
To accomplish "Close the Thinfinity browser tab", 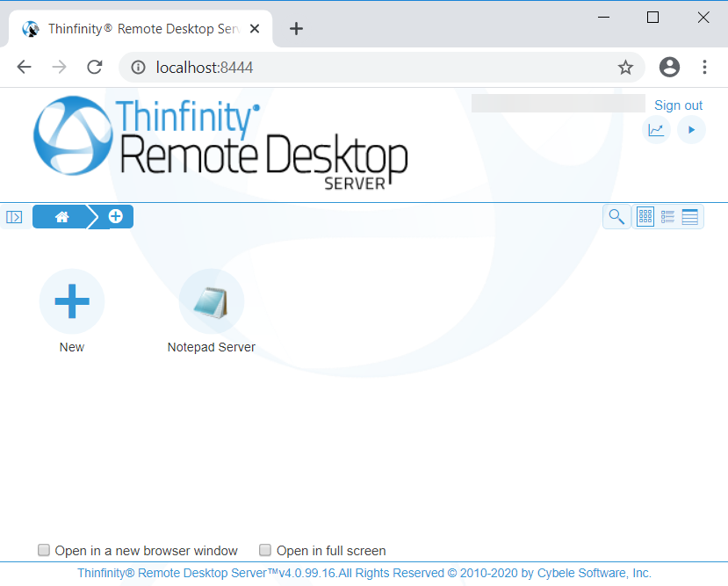I will (255, 29).
